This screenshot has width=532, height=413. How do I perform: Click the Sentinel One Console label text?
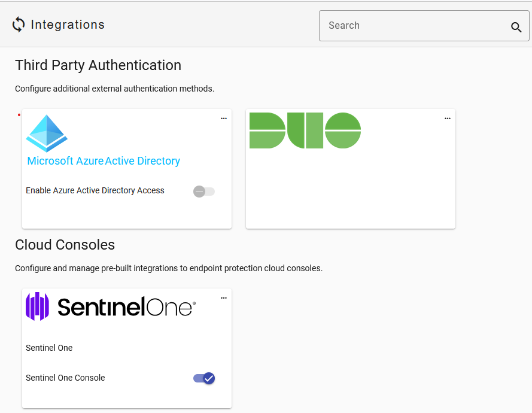pyautogui.click(x=65, y=378)
